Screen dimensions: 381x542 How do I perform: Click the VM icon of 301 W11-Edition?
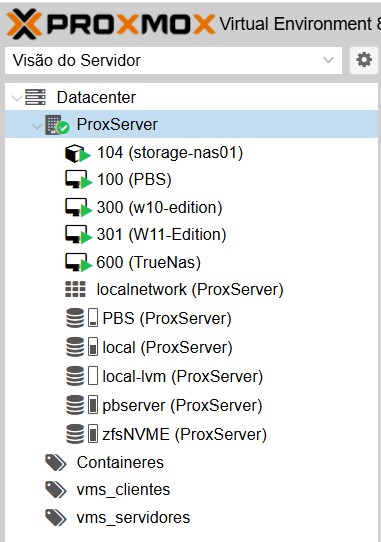coord(78,235)
